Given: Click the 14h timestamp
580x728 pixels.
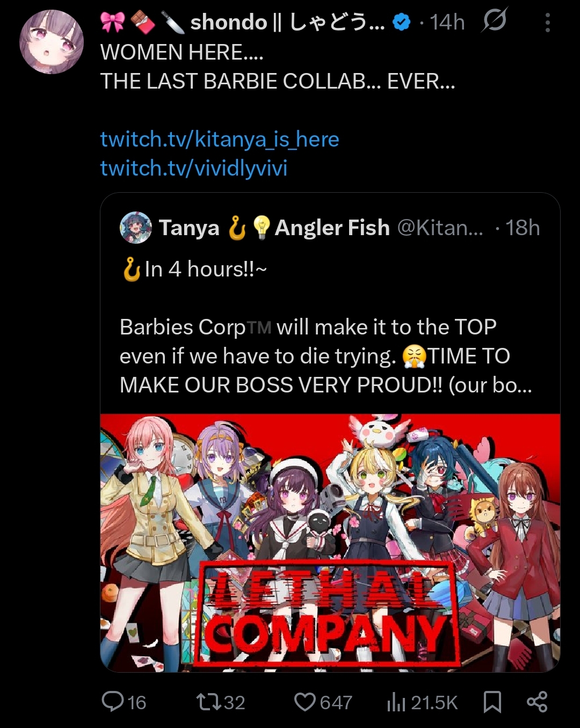Looking at the screenshot, I should tap(447, 22).
